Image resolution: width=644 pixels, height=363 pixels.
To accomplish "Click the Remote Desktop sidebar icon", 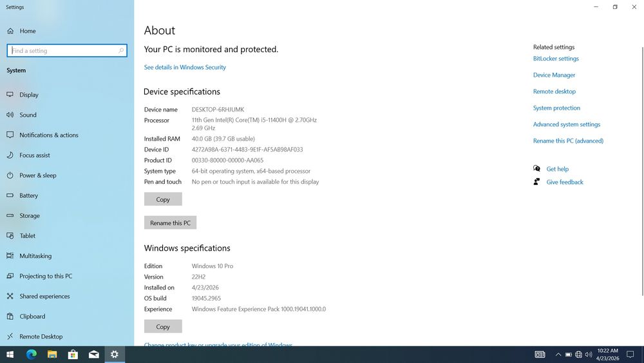I will [10, 337].
